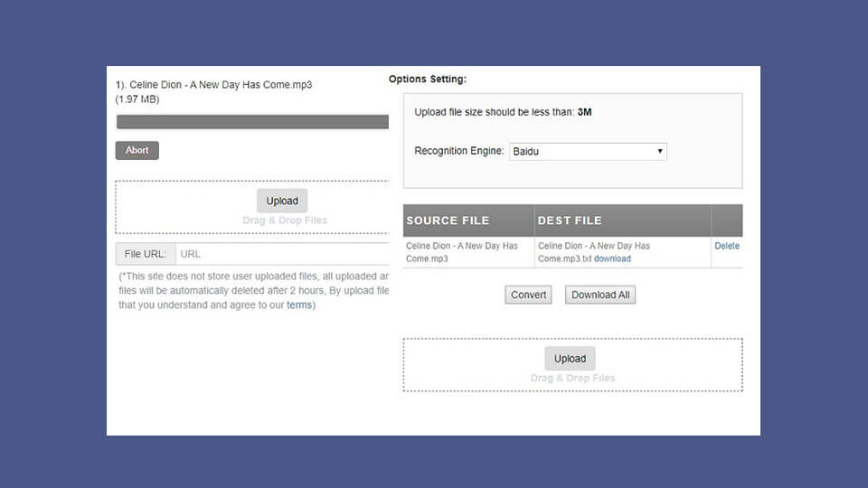Click the DEST FILE column header
The image size is (868, 488).
pos(623,221)
